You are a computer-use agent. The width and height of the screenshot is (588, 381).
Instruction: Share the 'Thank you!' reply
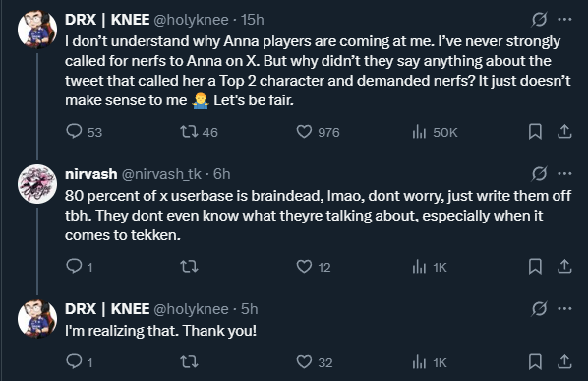coord(564,362)
